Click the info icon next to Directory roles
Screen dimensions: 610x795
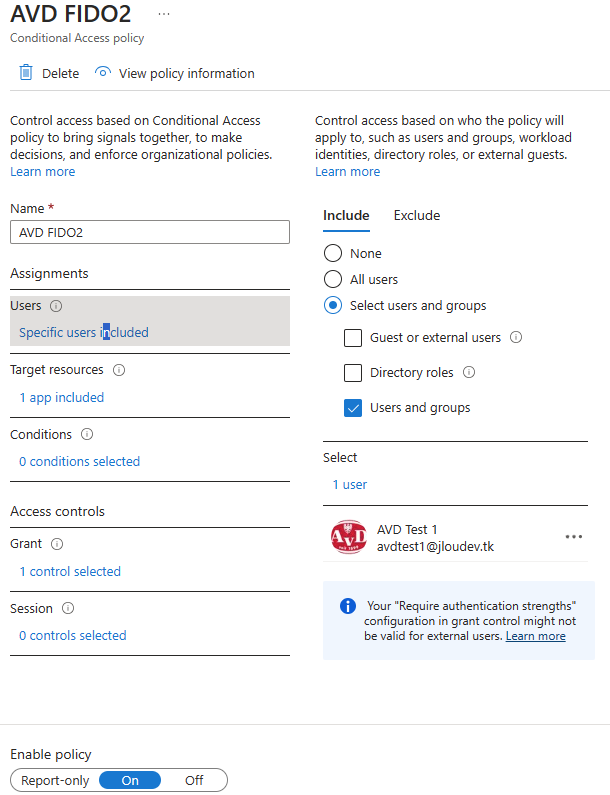(469, 372)
